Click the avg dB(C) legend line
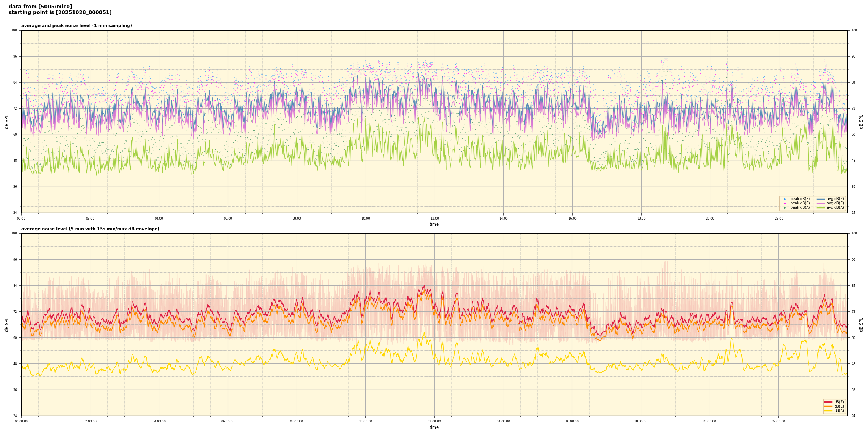Image resolution: width=868 pixels, height=434 pixels. coord(821,203)
